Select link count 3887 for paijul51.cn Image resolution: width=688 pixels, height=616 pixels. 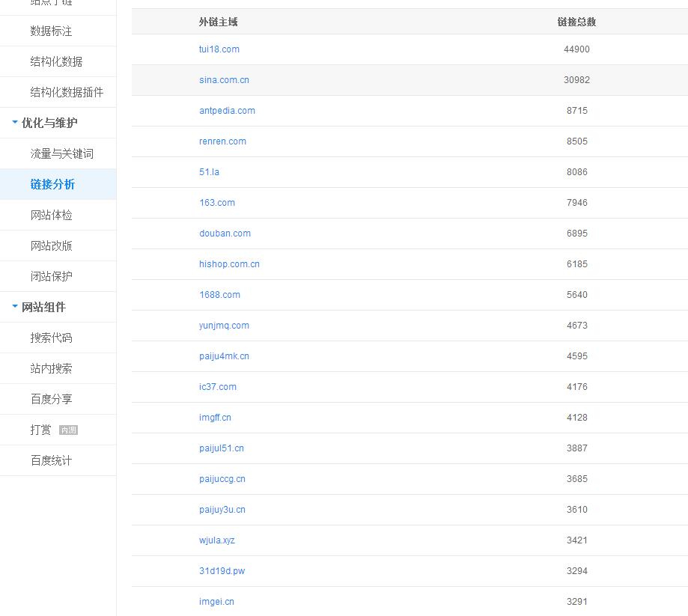576,448
